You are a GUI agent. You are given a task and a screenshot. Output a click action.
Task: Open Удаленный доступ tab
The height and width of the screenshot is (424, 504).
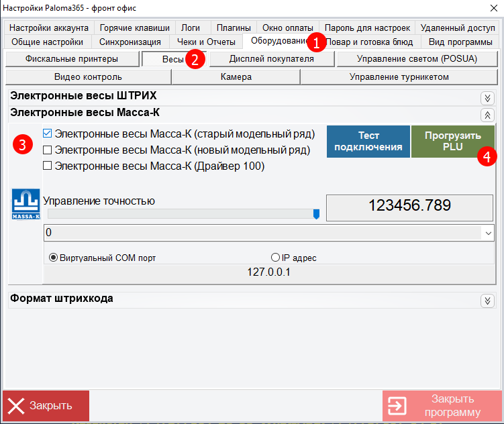(x=458, y=28)
